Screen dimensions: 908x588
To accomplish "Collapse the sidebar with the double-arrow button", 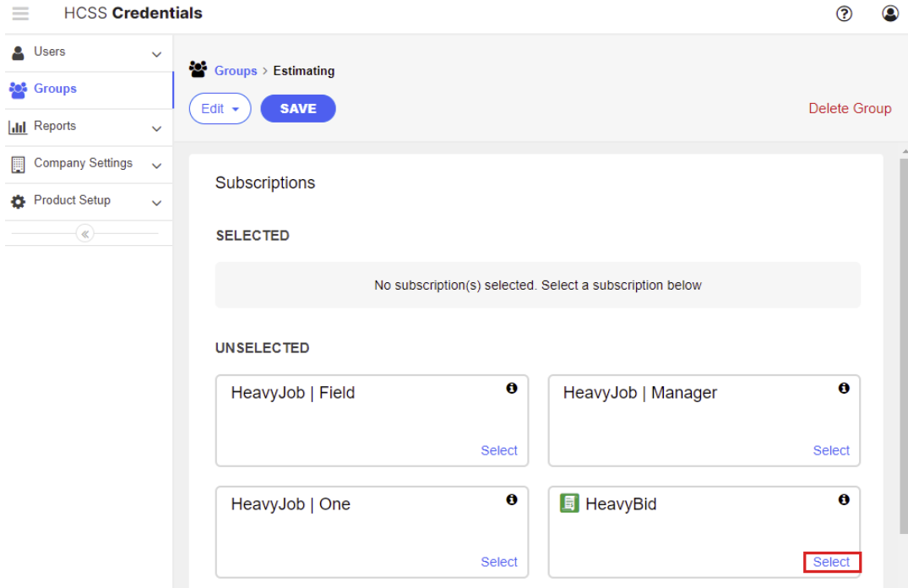I will [84, 232].
